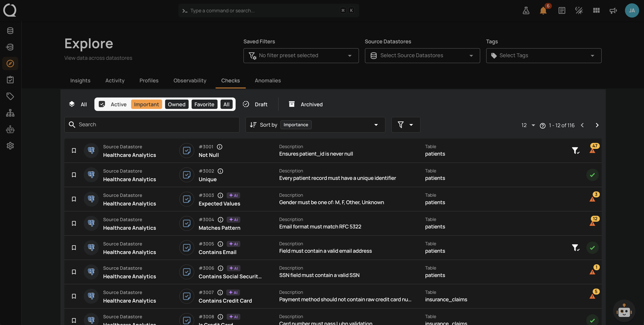This screenshot has width=644, height=325.
Task: Click the app logo in the top-left
Action: tap(10, 10)
